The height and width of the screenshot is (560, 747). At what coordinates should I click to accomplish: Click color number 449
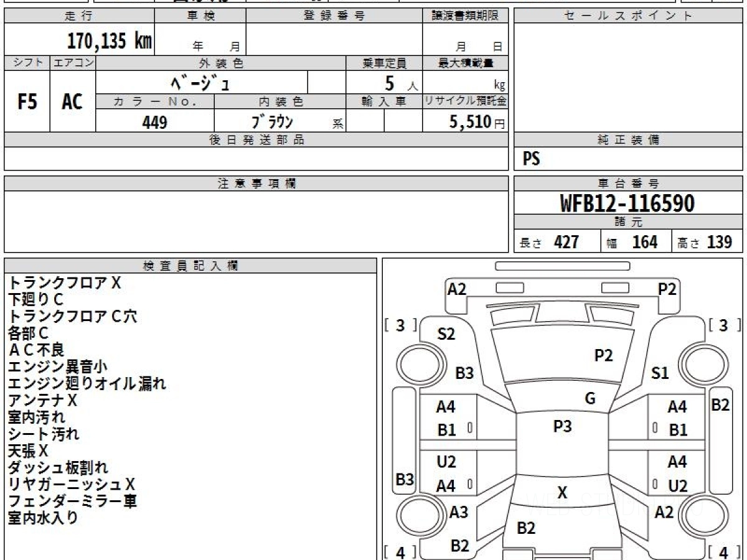(154, 123)
